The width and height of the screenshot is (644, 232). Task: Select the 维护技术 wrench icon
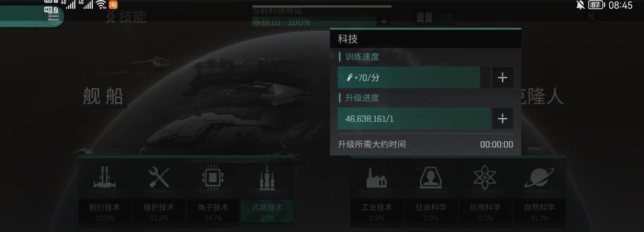tap(158, 178)
